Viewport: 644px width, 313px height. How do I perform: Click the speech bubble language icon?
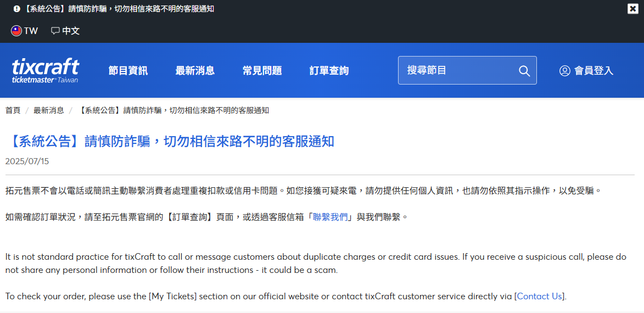pyautogui.click(x=55, y=31)
